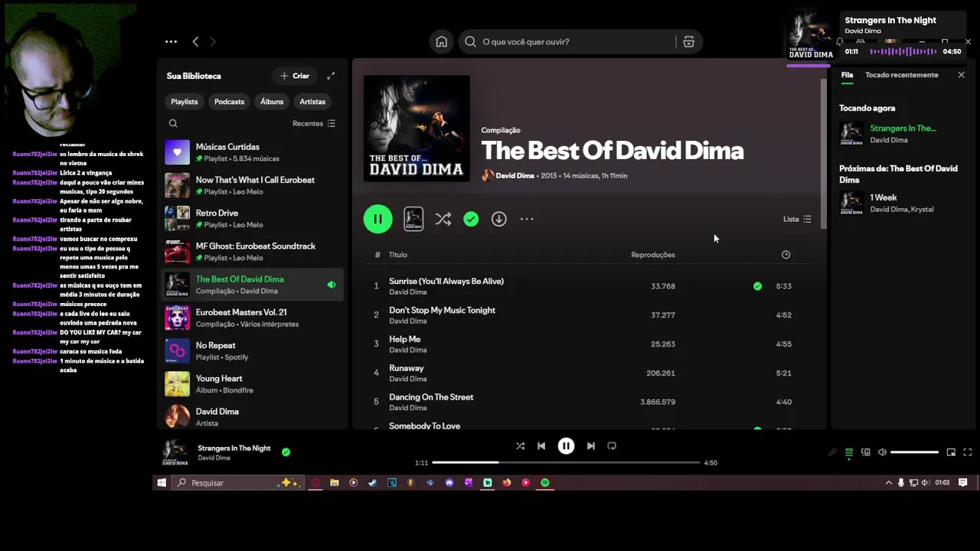Viewport: 980px width, 551px height.
Task: Open the Windows Start menu
Action: tap(162, 483)
